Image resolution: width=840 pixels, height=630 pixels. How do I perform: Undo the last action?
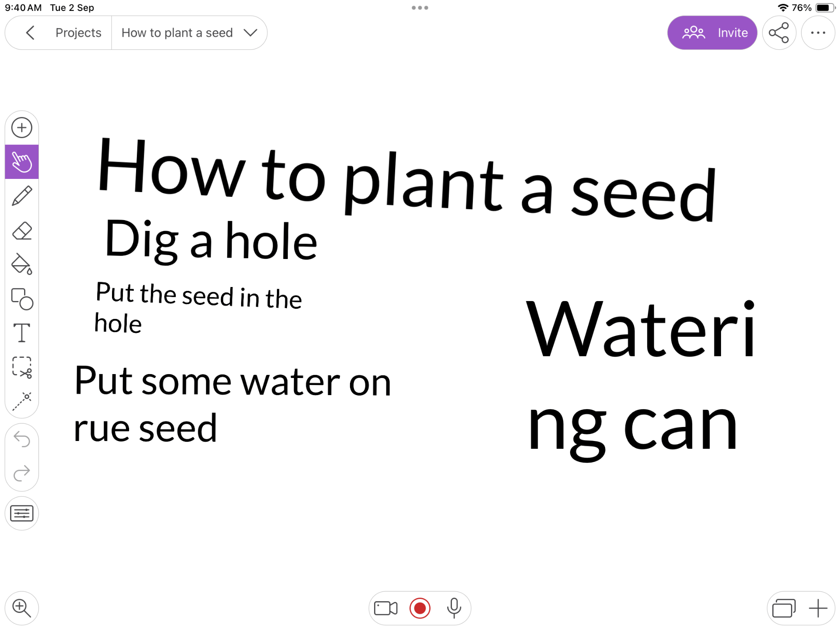click(22, 440)
